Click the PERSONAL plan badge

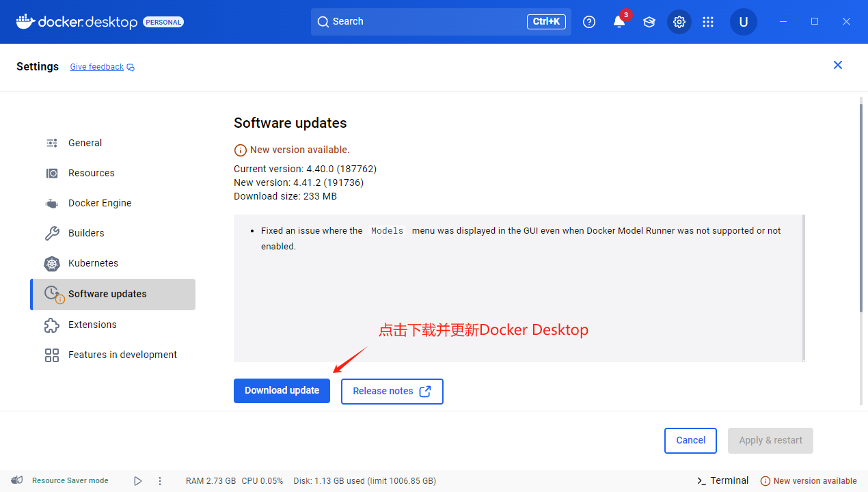(x=163, y=23)
